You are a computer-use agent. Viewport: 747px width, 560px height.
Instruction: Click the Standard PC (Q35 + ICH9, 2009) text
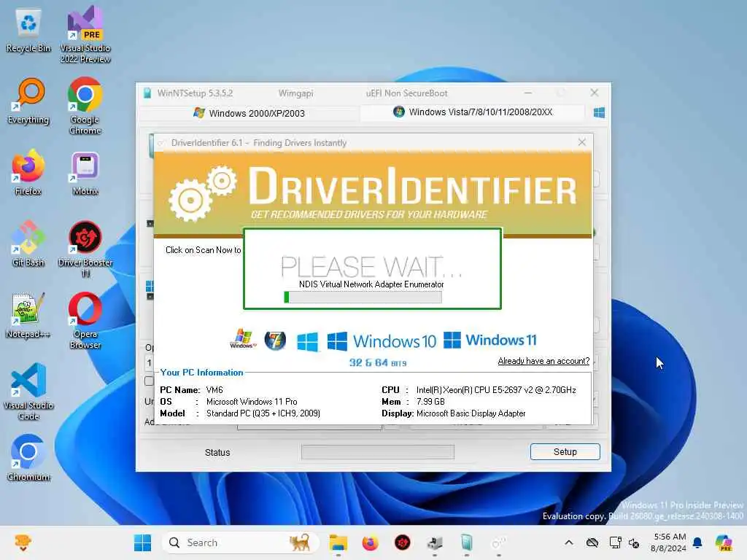pyautogui.click(x=263, y=413)
